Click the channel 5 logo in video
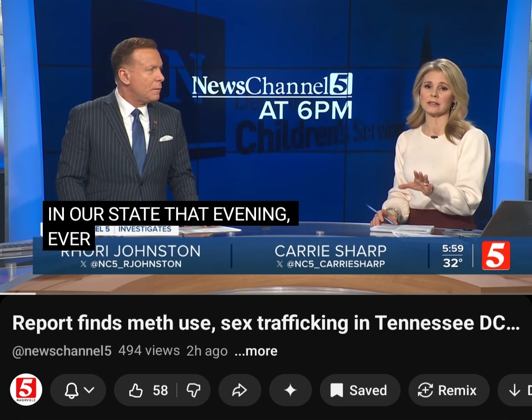Screen dimensions: 532x420 tap(496, 255)
